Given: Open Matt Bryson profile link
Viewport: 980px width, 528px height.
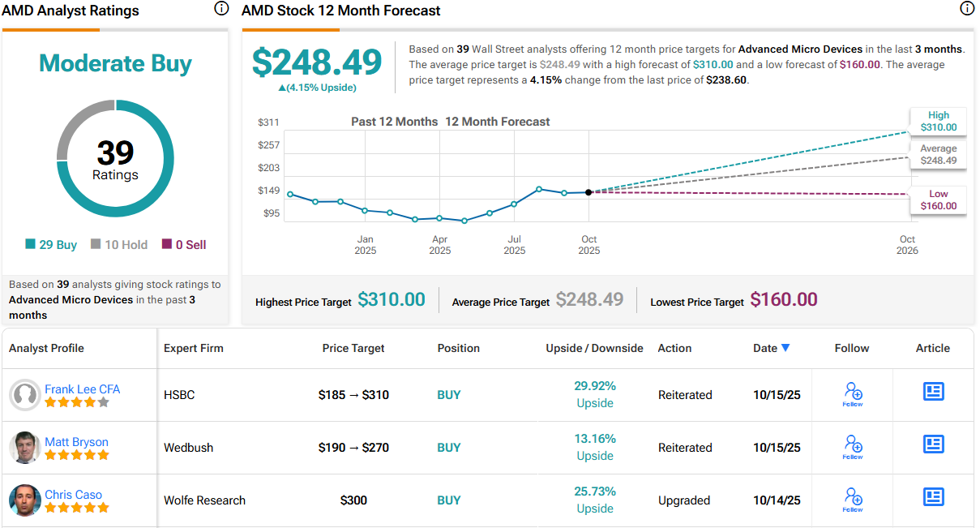Looking at the screenshot, I should click(76, 442).
